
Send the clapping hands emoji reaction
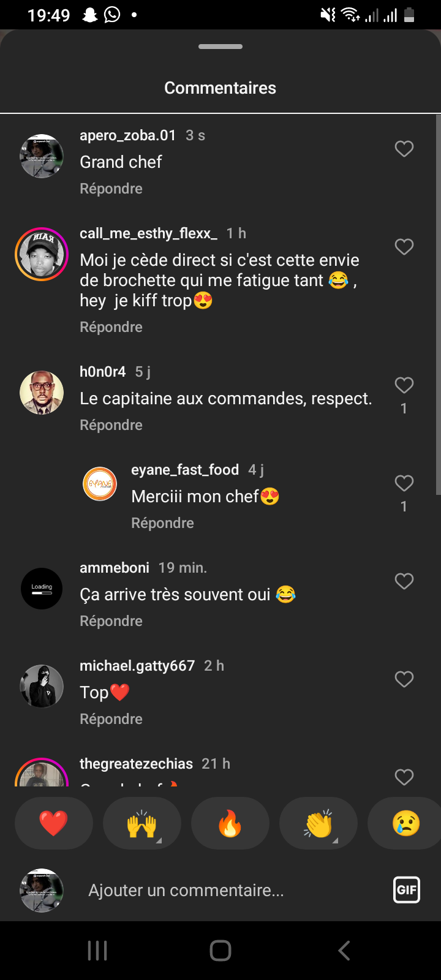click(x=318, y=823)
